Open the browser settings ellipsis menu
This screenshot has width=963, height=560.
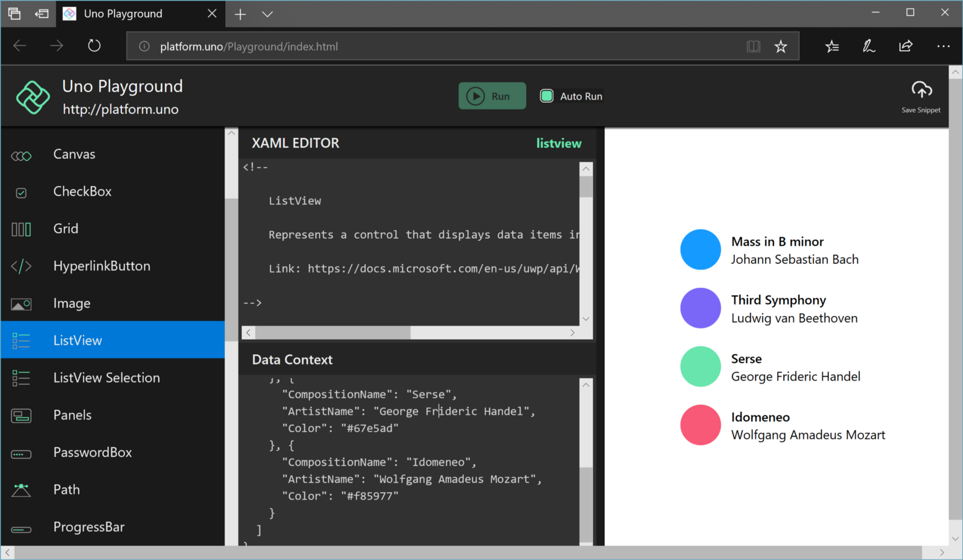tap(943, 46)
